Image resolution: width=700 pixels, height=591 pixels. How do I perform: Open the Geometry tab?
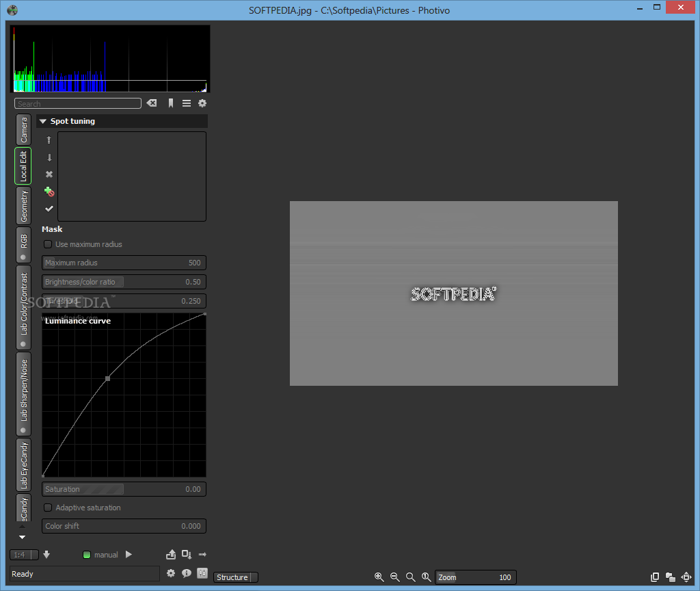tap(24, 205)
